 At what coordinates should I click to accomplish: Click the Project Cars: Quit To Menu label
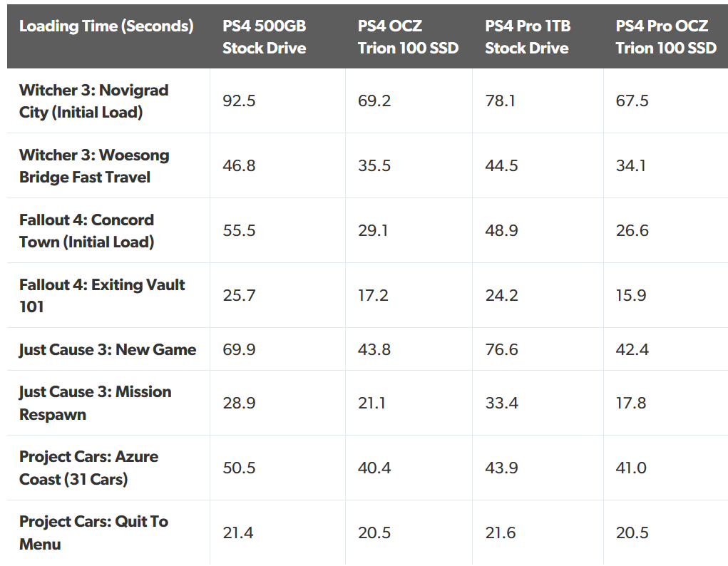click(x=94, y=533)
